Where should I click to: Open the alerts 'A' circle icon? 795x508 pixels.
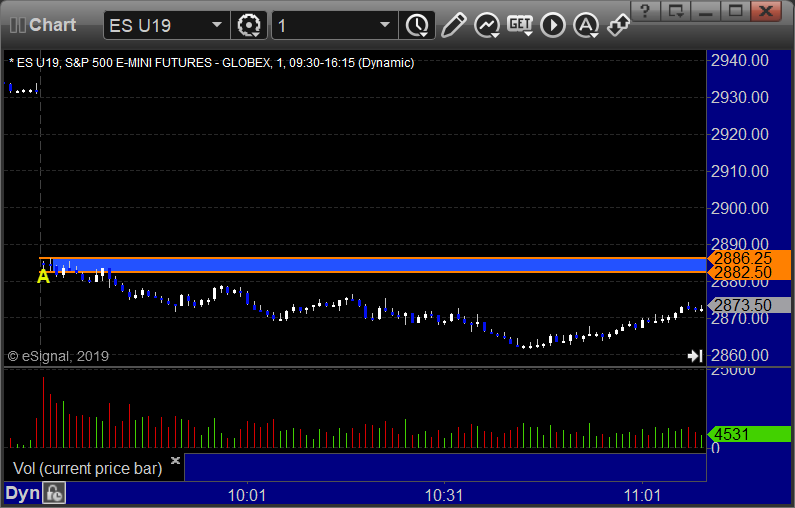[586, 25]
